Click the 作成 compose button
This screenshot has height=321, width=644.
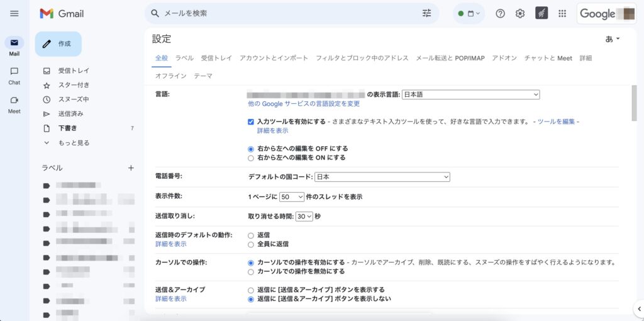tap(58, 44)
